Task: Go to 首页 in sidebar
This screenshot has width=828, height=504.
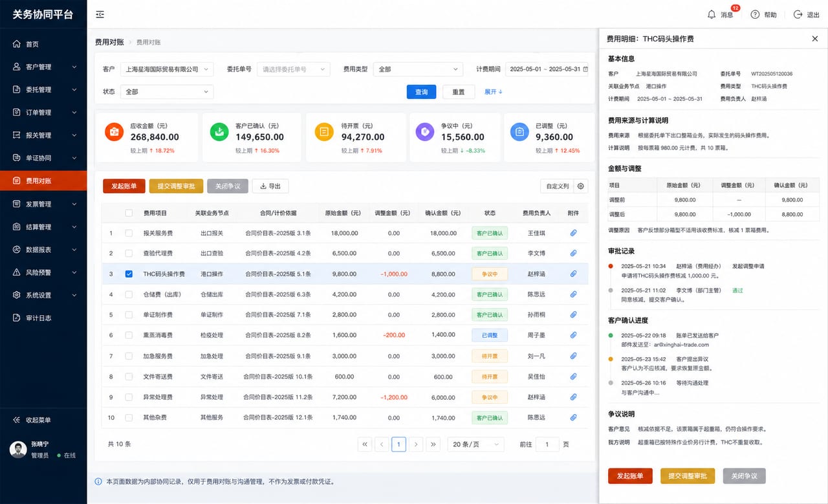Action: point(43,44)
